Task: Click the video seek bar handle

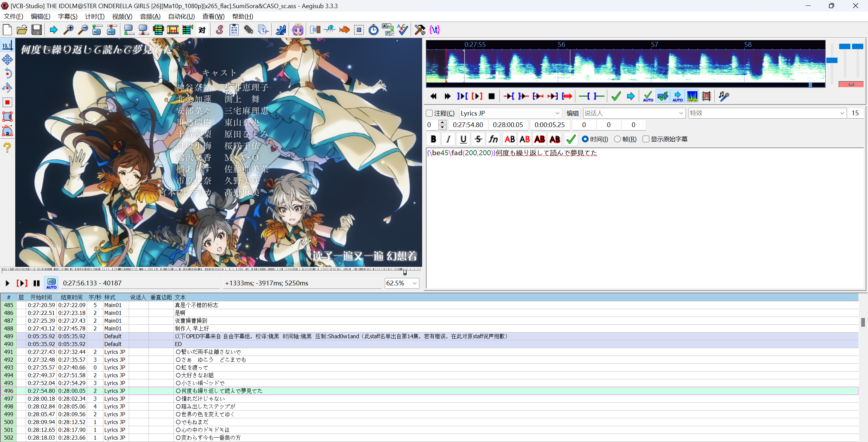Action: [x=405, y=272]
